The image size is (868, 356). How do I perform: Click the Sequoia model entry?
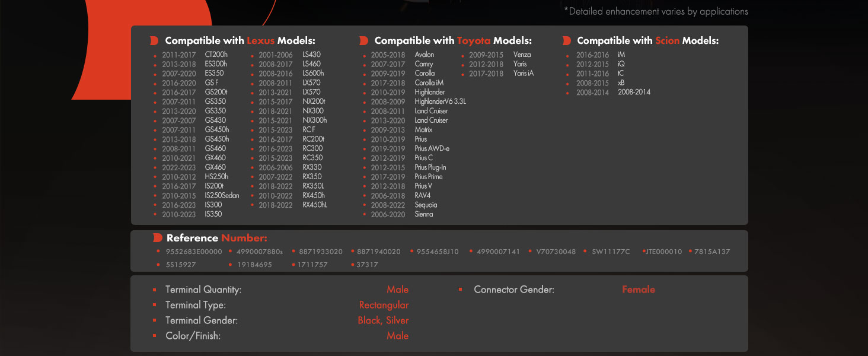(x=426, y=205)
